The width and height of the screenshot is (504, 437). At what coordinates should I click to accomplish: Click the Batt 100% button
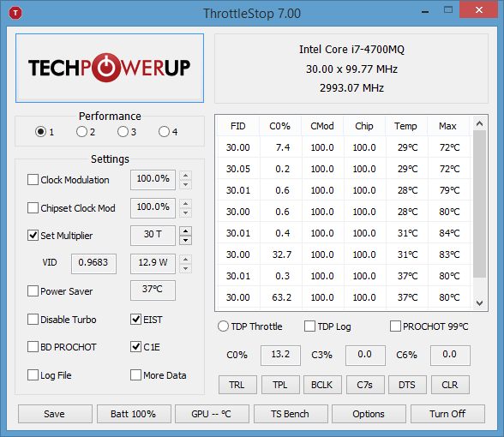click(134, 414)
